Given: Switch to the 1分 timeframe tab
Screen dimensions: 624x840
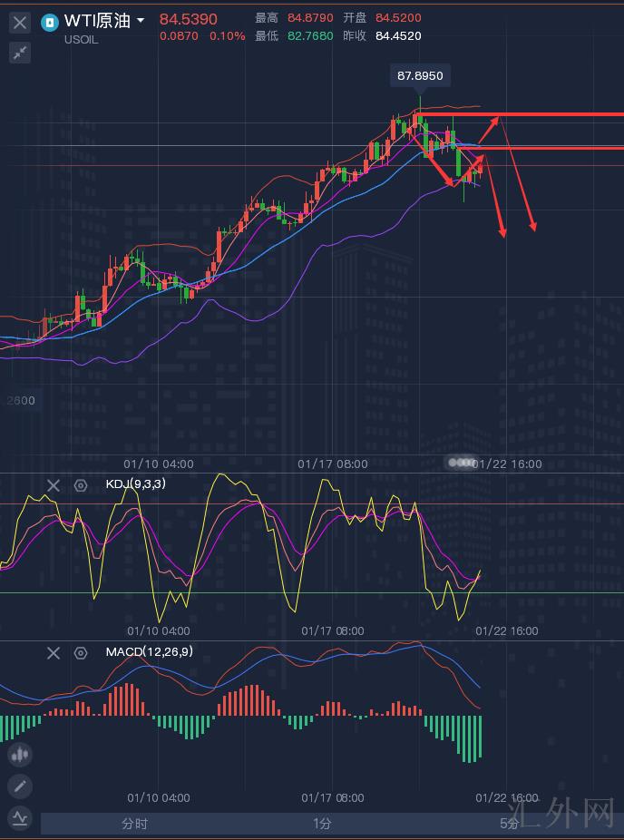Looking at the screenshot, I should tap(322, 824).
